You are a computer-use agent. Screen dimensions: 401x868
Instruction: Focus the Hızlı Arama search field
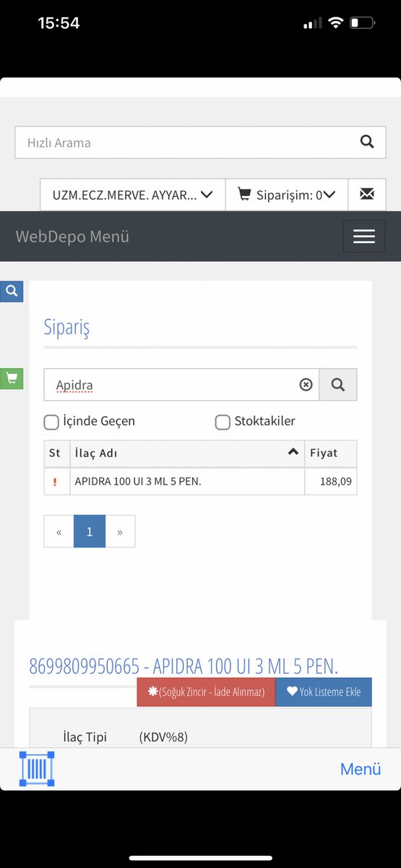pos(201,142)
